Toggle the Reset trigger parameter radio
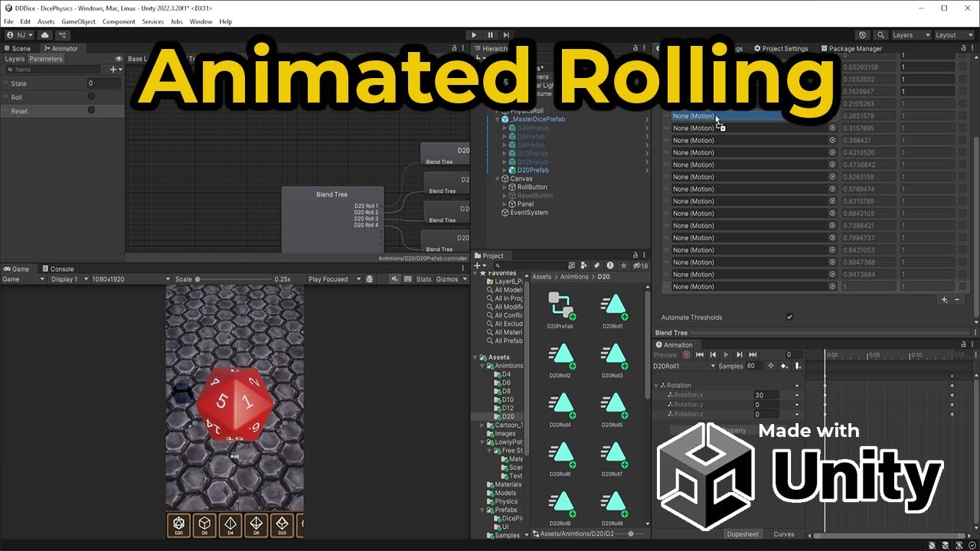980x551 pixels. [x=91, y=110]
